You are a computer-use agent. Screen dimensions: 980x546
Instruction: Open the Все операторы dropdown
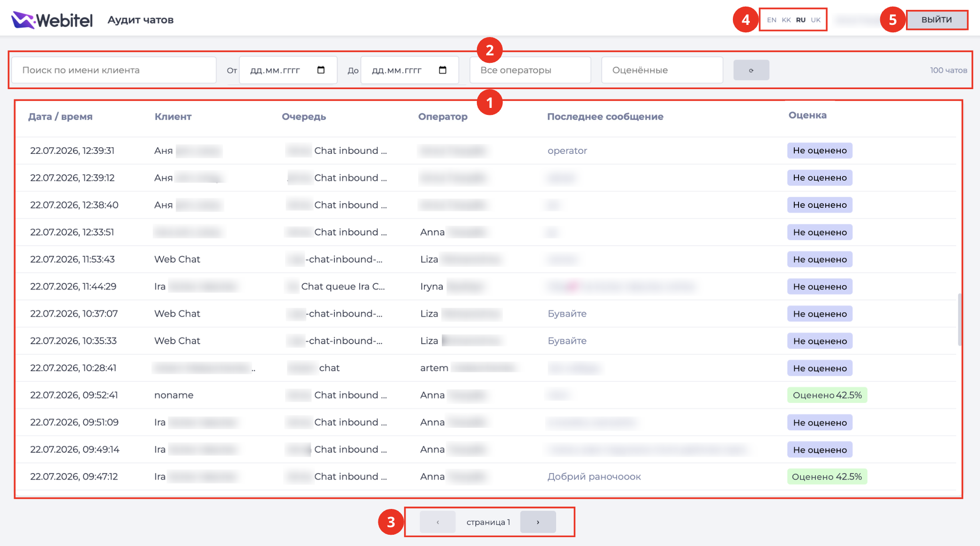point(530,70)
